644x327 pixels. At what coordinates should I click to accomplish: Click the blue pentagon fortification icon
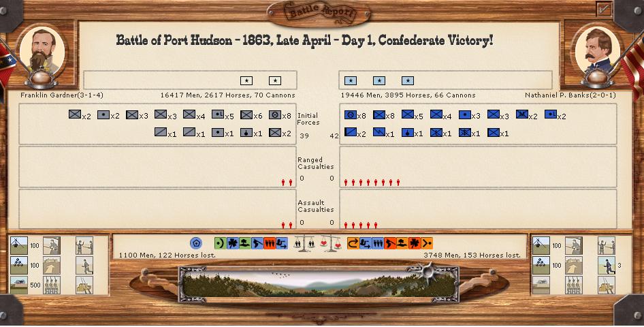pos(196,243)
